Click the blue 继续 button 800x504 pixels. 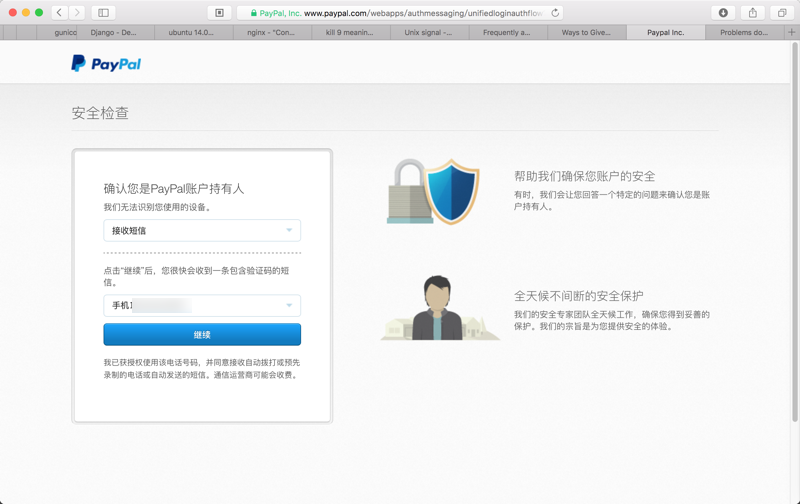coord(202,335)
